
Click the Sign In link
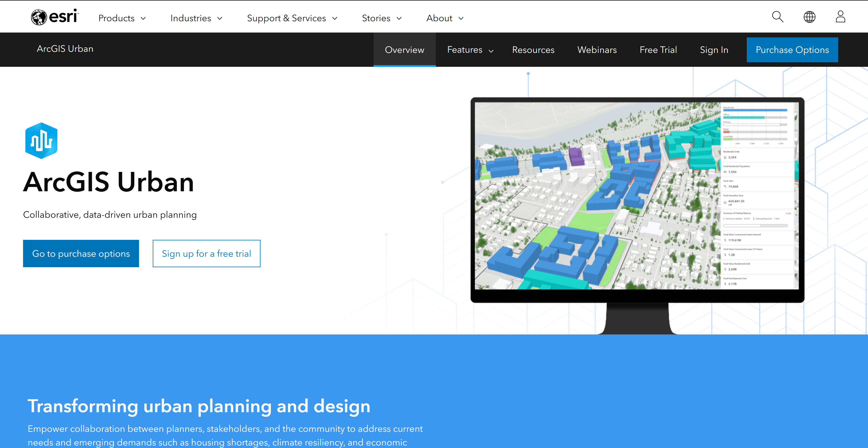click(714, 49)
